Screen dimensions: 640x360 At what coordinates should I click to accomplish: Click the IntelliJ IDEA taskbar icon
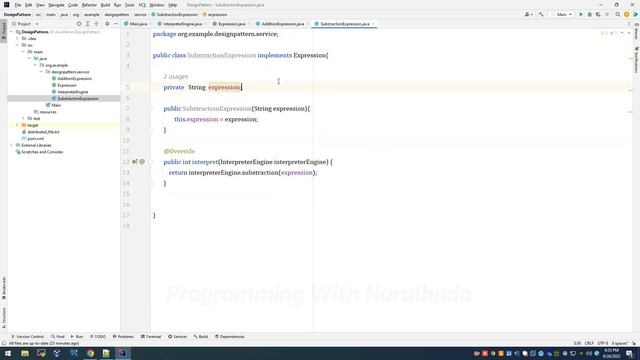[x=122, y=353]
